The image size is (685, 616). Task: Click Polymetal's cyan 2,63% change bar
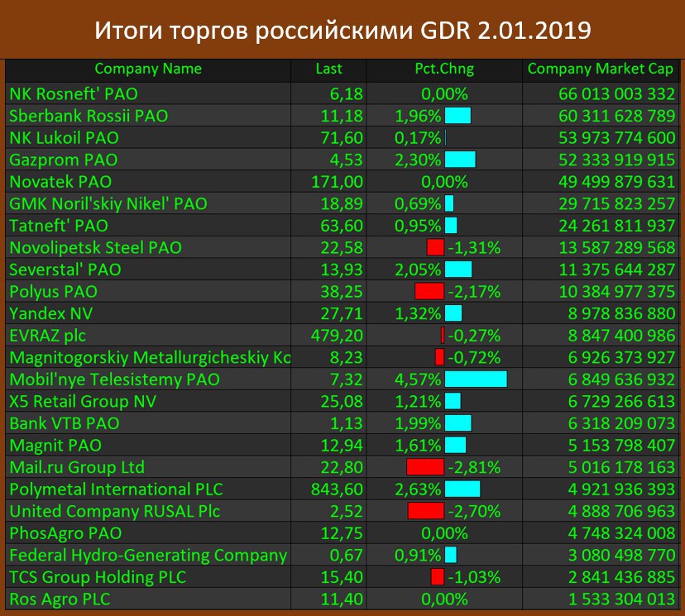462,489
